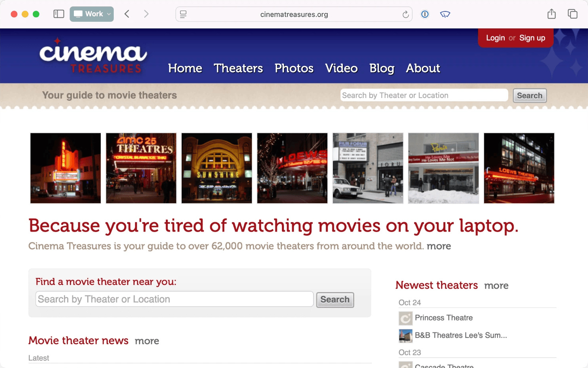
Task: Click the Princess Theatre placeholder icon
Action: tap(406, 318)
